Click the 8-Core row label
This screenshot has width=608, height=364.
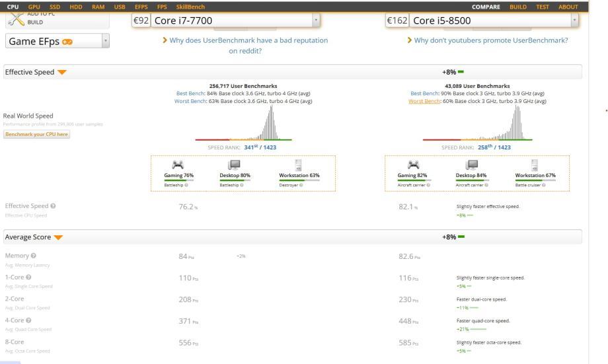click(15, 342)
